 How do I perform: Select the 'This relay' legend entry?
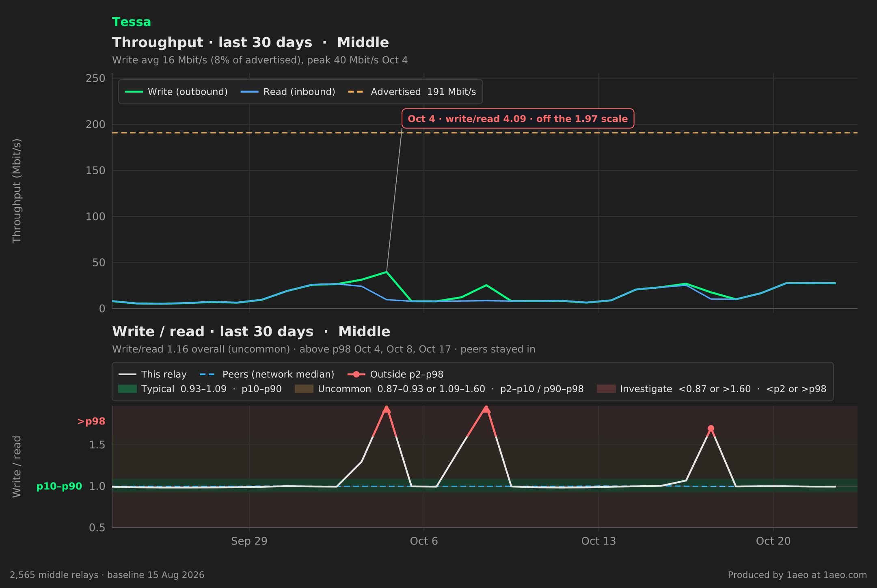click(153, 374)
